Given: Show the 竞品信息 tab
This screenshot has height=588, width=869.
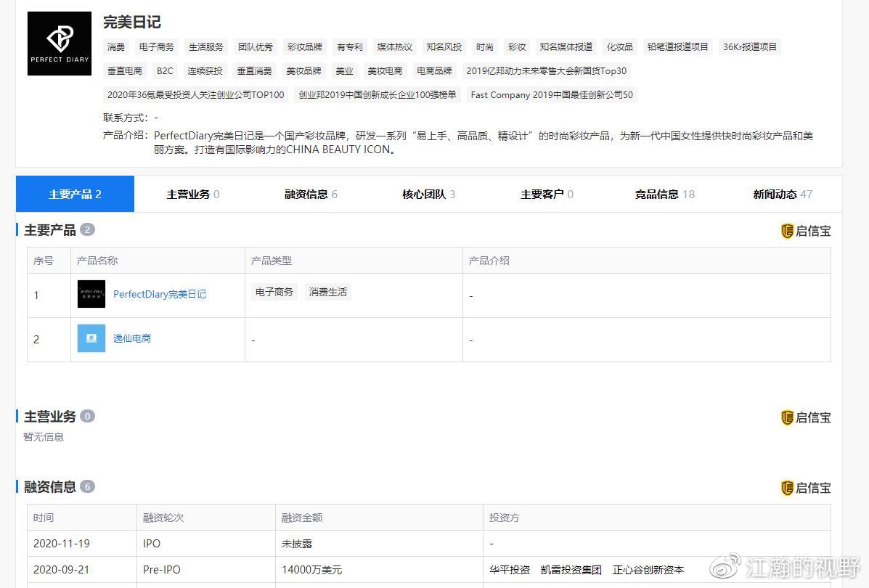Looking at the screenshot, I should pyautogui.click(x=664, y=194).
